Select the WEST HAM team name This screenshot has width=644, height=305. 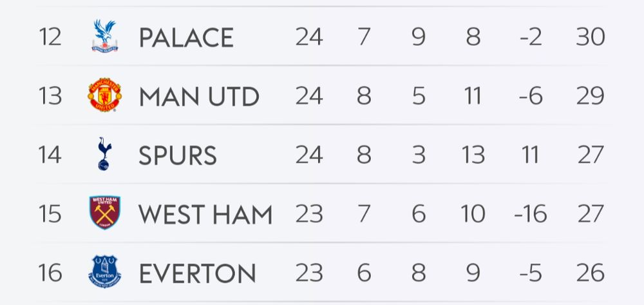pos(205,214)
